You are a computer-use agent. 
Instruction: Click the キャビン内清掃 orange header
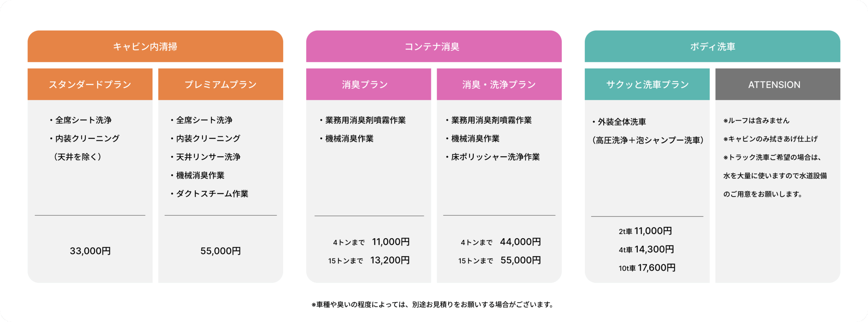[x=145, y=46]
